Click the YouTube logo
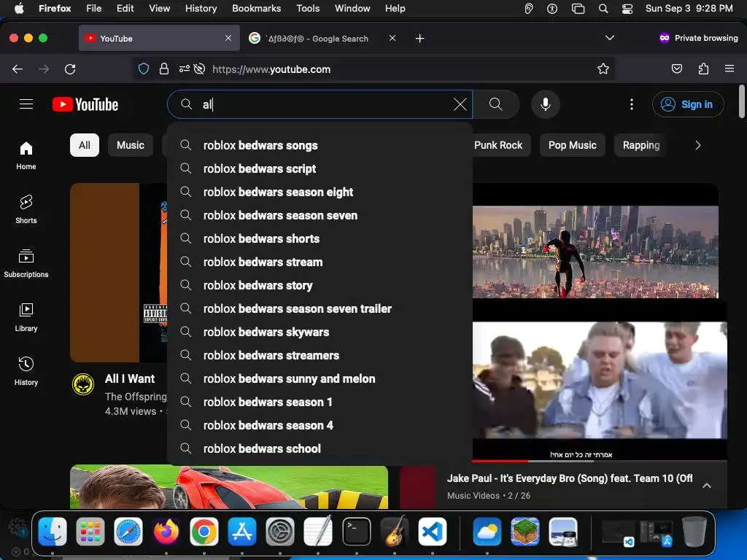 [x=85, y=104]
